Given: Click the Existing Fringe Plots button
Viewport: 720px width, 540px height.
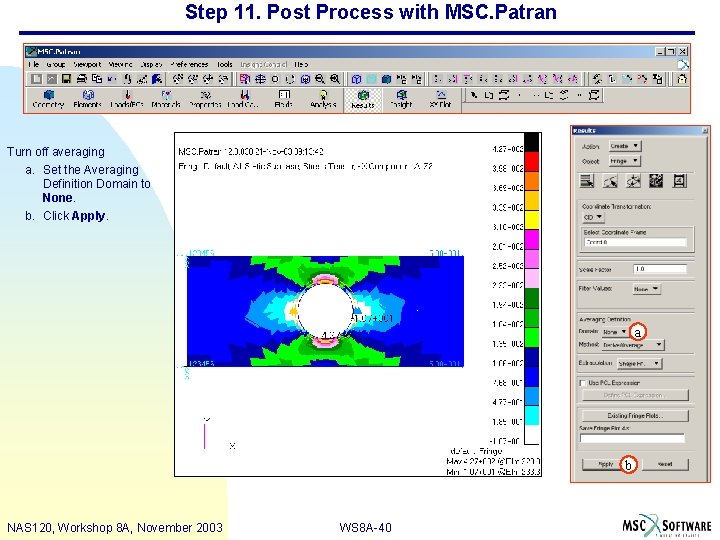Looking at the screenshot, I should 635,416.
